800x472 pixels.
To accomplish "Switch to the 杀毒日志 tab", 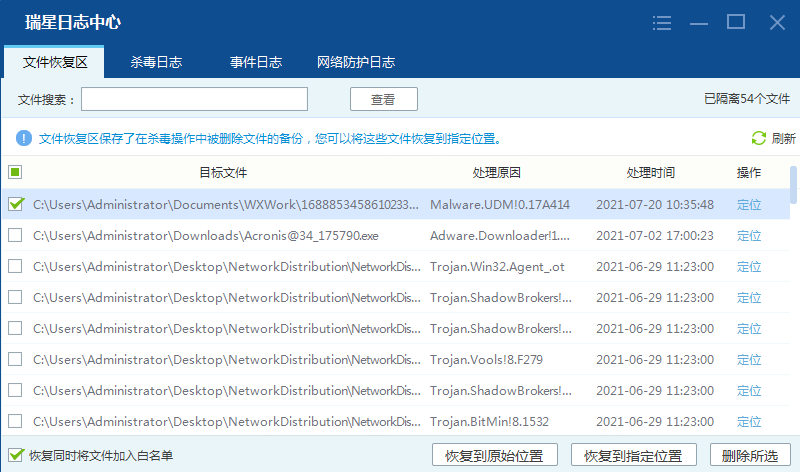I will point(156,62).
